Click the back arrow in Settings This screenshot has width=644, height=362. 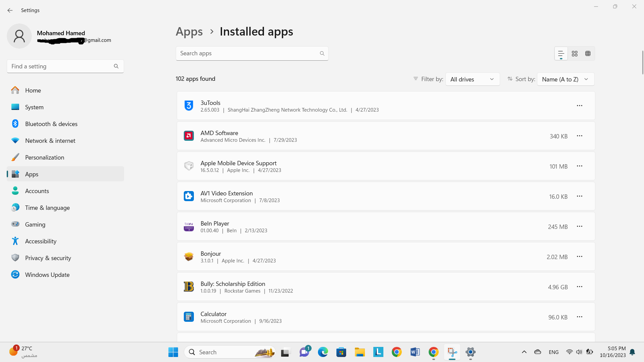click(x=10, y=10)
